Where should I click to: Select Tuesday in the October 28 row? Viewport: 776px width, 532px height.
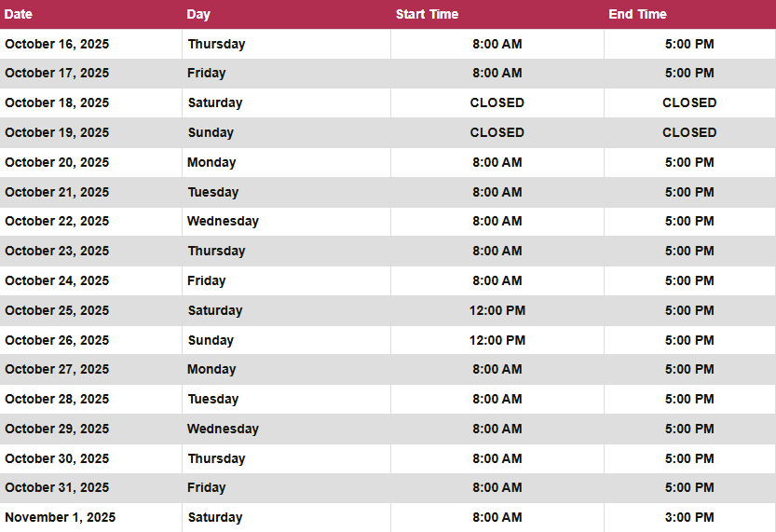click(213, 399)
